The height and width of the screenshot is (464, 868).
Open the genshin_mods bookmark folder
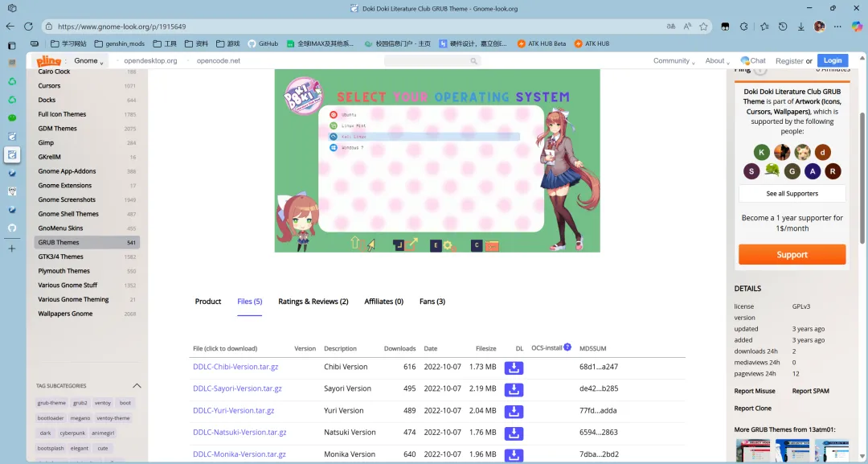[x=120, y=43]
